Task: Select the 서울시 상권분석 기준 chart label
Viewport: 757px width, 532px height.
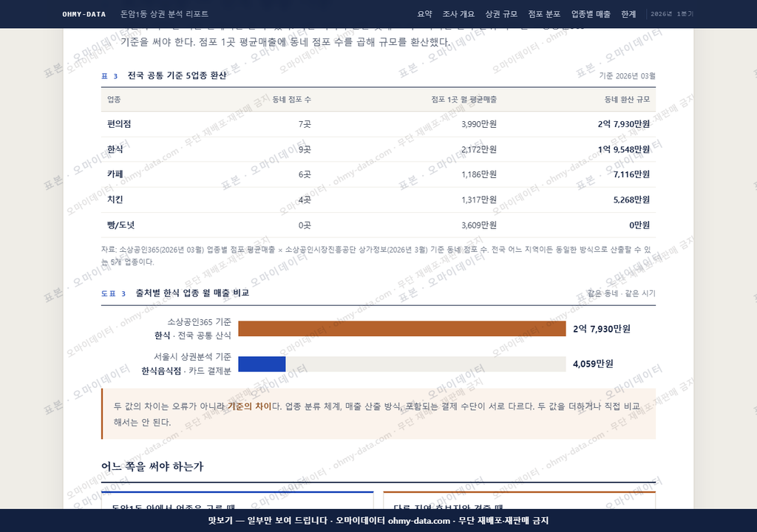Action: (x=192, y=357)
